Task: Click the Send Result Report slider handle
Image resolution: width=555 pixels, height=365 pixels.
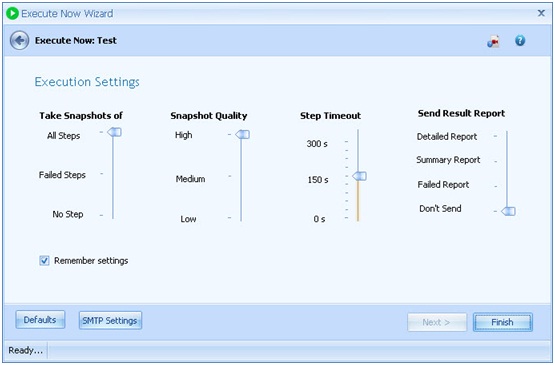Action: click(x=508, y=211)
